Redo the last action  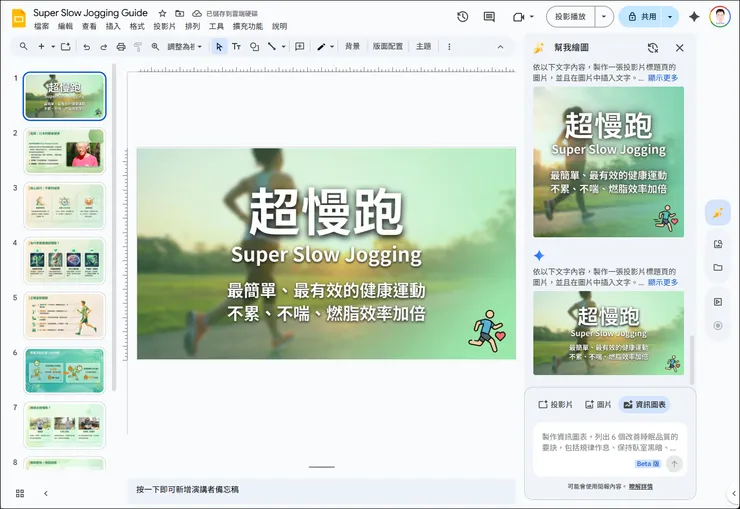point(103,47)
